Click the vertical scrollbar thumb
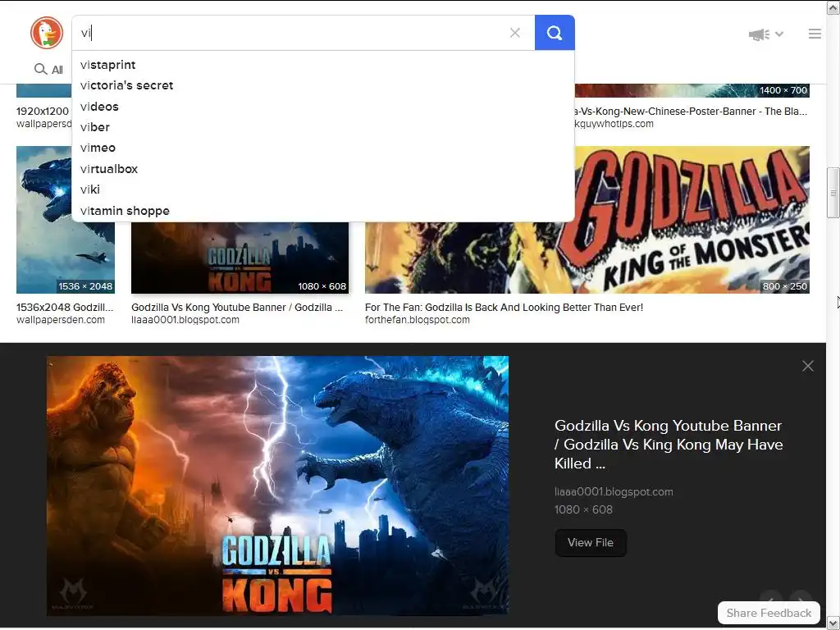Screen dimensions: 840x630 pyautogui.click(x=833, y=193)
